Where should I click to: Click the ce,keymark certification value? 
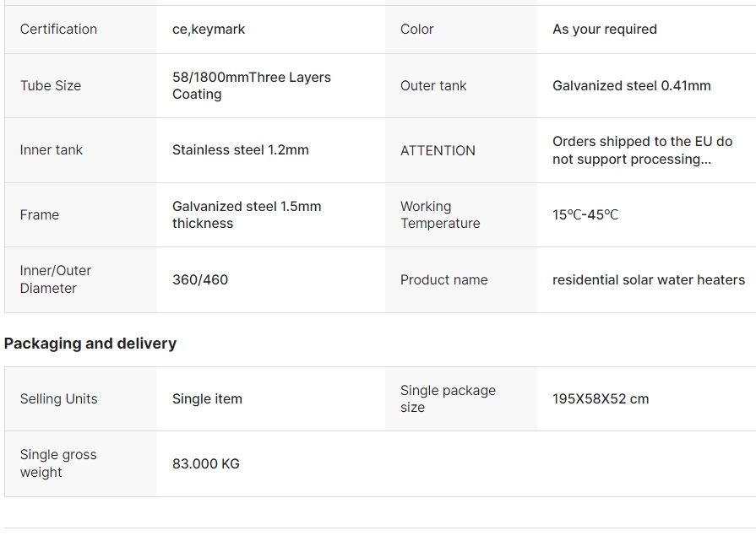(x=209, y=30)
